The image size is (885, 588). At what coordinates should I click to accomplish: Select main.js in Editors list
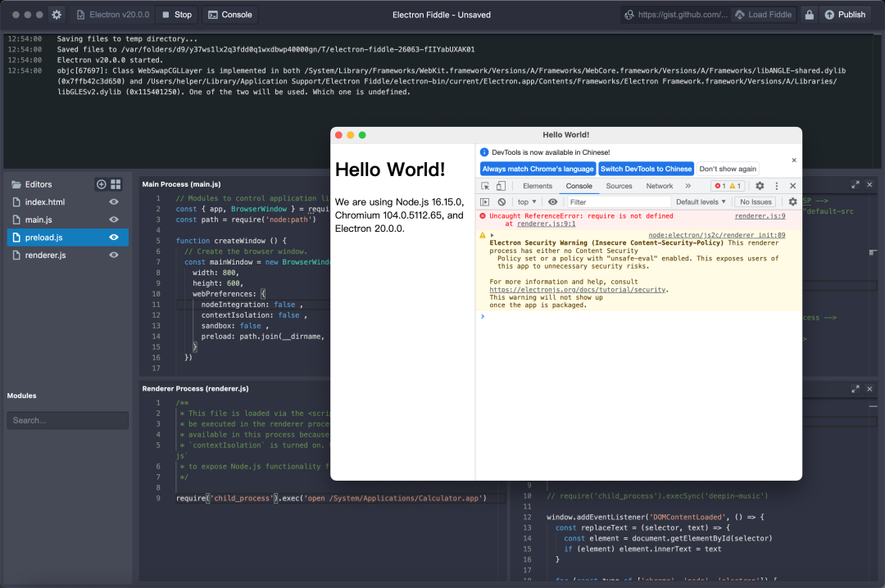(x=39, y=219)
